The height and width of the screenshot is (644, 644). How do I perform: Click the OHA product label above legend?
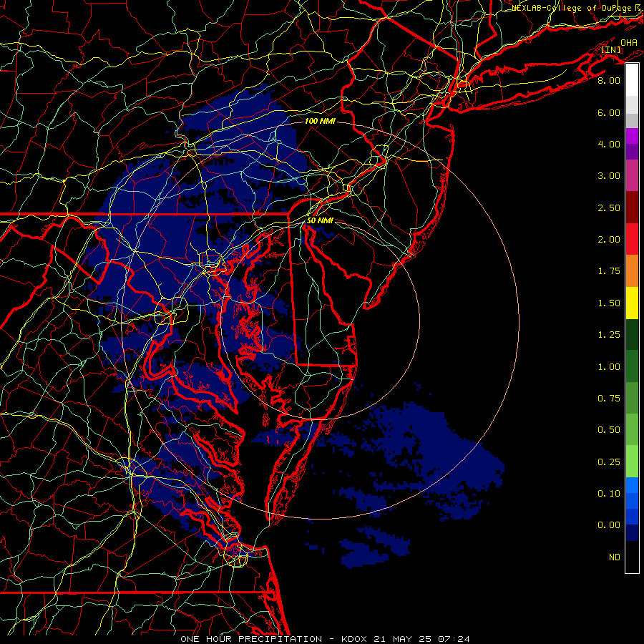click(629, 43)
